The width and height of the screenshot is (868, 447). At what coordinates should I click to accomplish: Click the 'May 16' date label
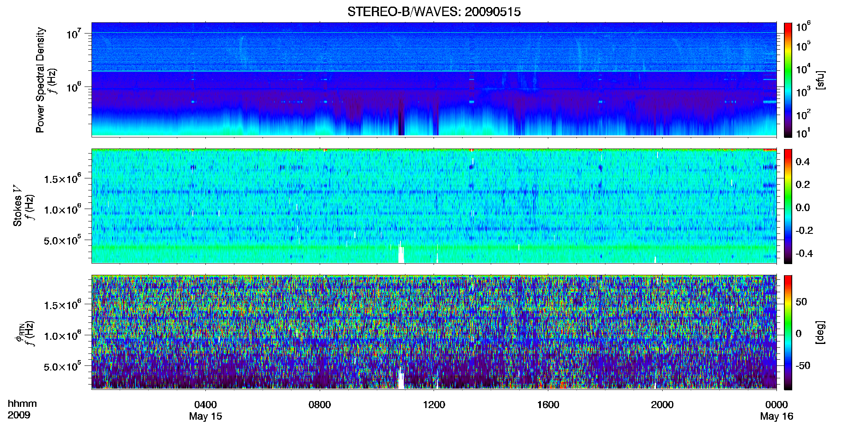(x=776, y=416)
